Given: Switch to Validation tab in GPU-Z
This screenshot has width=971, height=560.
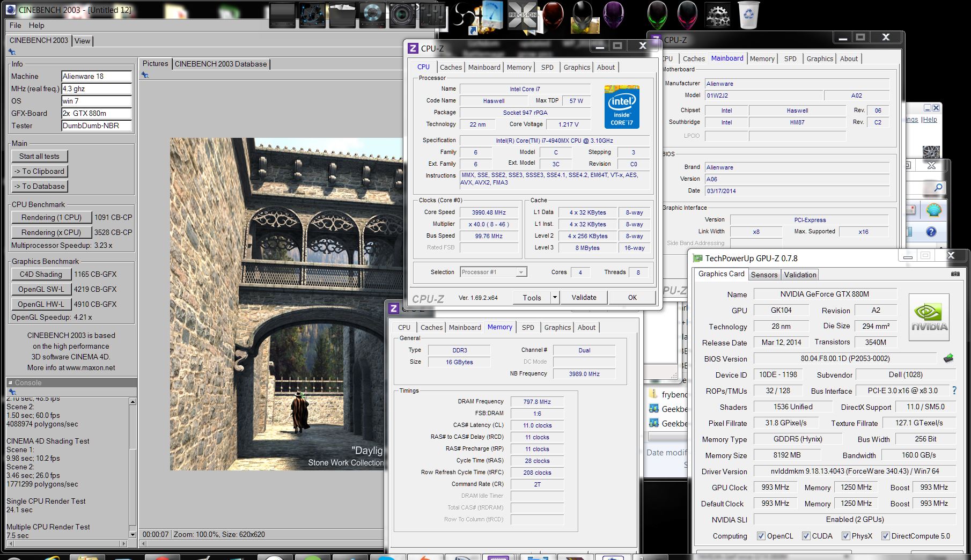Looking at the screenshot, I should tap(800, 275).
